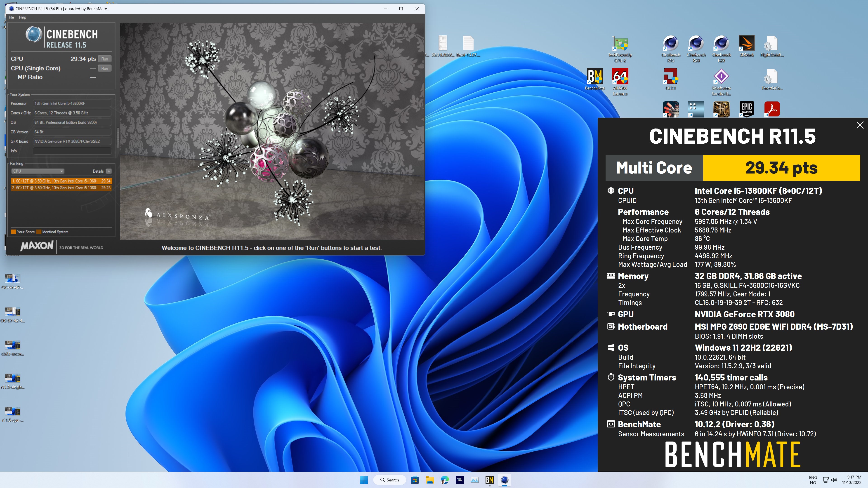Open the r11.5-cpu-... screenshot file
868x488 pixels.
click(12, 414)
